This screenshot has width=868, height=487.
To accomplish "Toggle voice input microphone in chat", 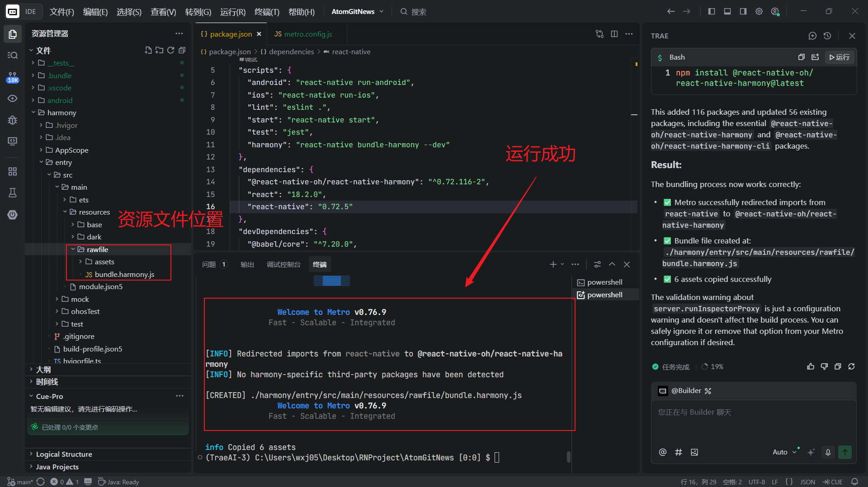I will 828,452.
